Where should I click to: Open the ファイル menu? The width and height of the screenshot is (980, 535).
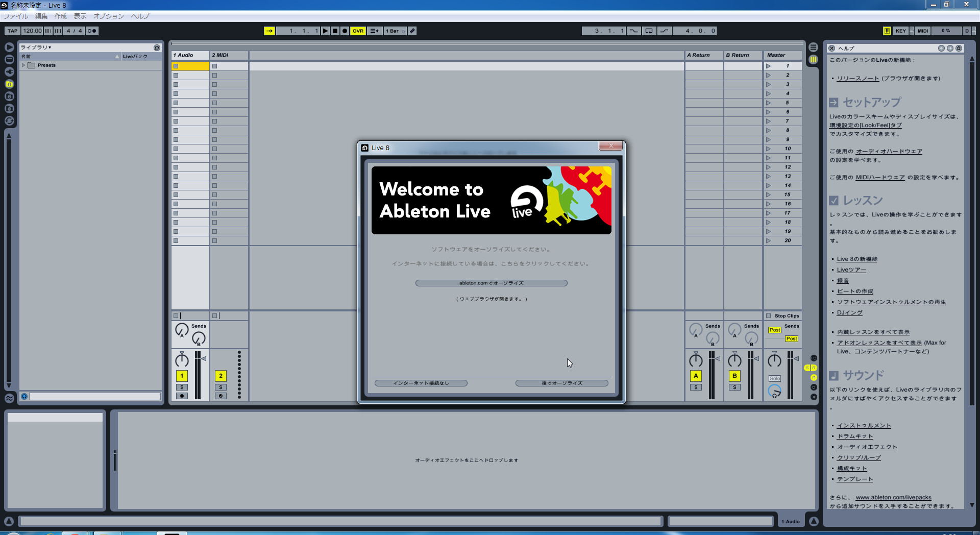[x=16, y=16]
